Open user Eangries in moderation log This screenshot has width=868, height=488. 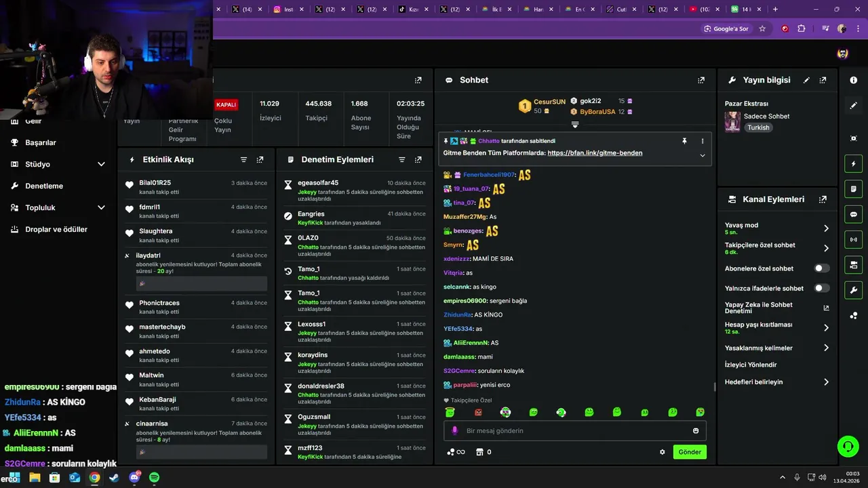click(311, 213)
